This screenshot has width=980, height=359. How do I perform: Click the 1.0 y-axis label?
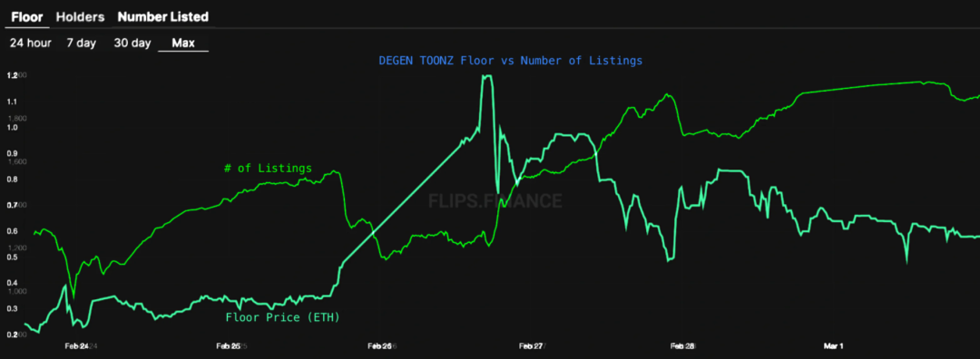coord(13,127)
